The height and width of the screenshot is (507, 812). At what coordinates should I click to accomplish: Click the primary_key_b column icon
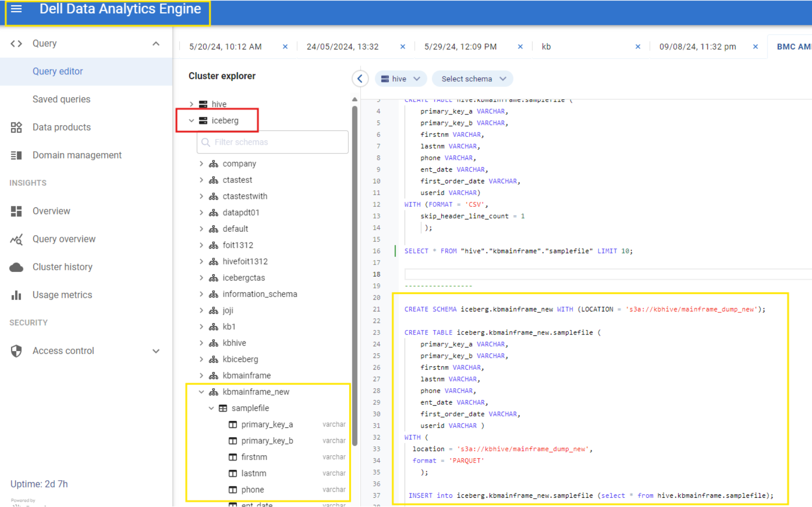pos(233,441)
